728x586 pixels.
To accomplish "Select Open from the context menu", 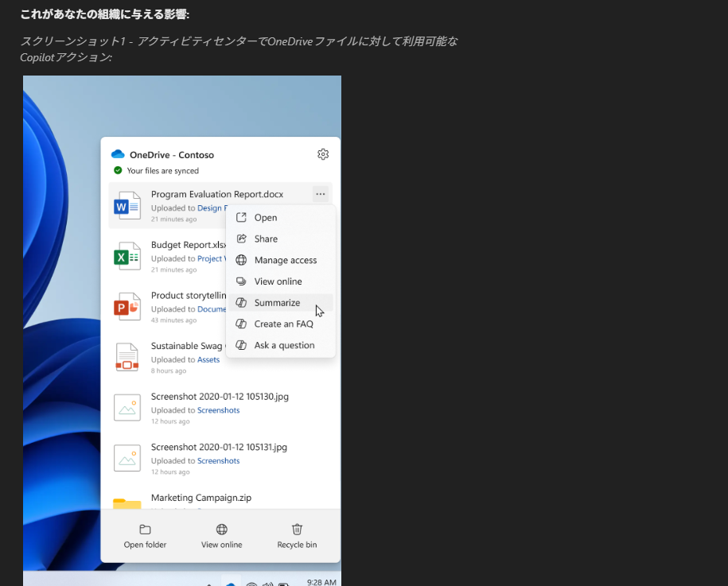I will [266, 218].
